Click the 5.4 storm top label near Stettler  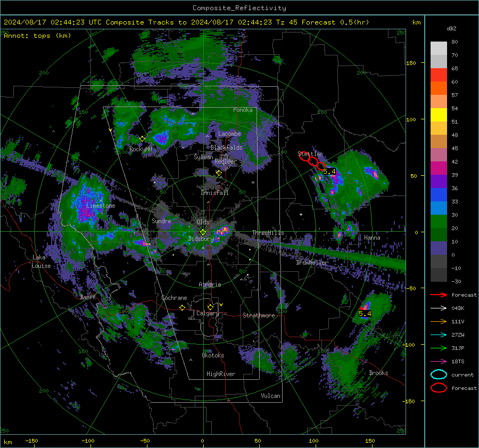point(329,172)
